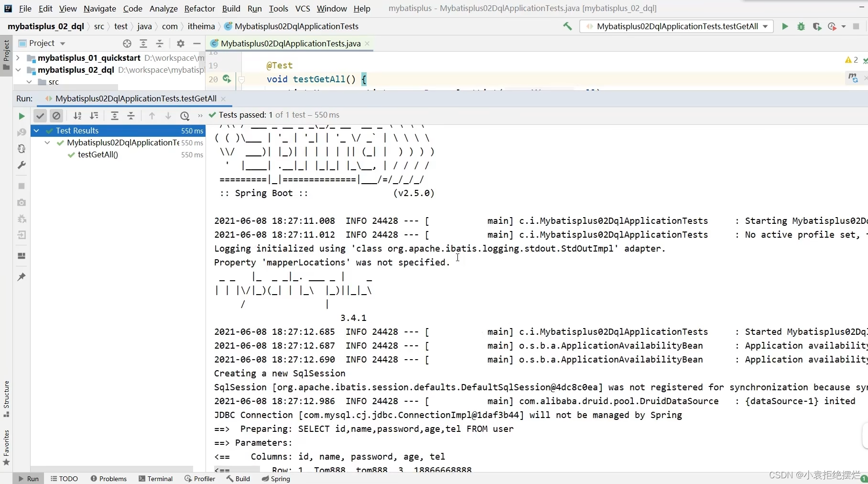The width and height of the screenshot is (868, 484).
Task: Sort tests alphabetically
Action: (x=77, y=116)
